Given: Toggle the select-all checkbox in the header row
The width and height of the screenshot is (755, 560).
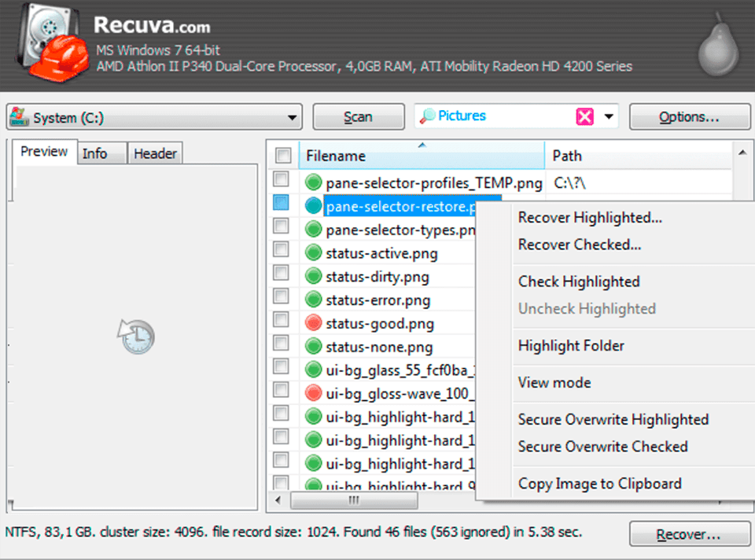Looking at the screenshot, I should pyautogui.click(x=282, y=155).
